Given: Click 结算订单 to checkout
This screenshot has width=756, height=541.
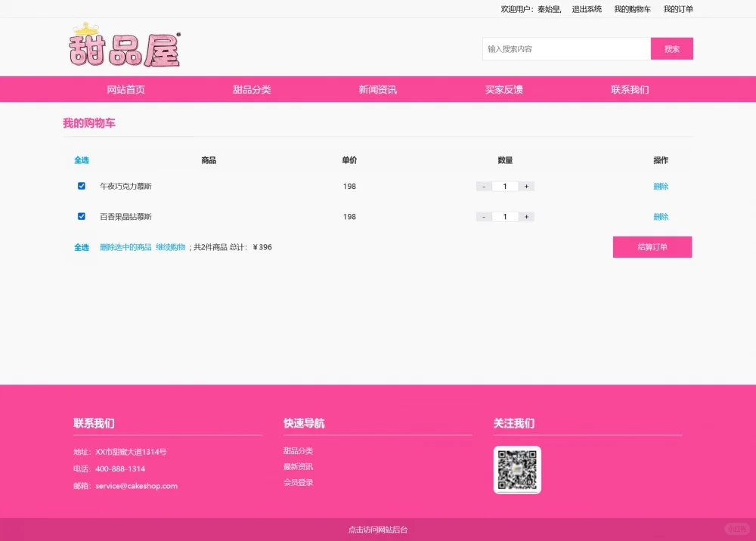Looking at the screenshot, I should click(652, 247).
